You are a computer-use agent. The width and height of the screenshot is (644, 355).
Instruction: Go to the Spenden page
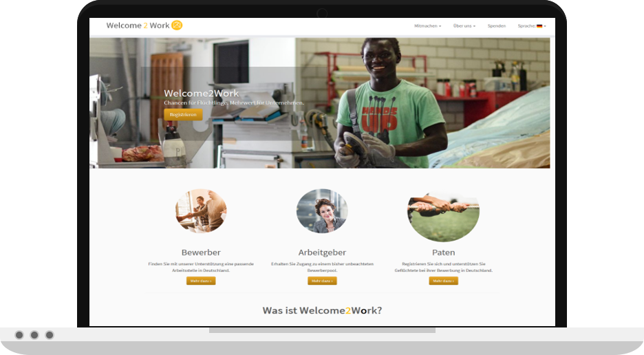coord(497,26)
